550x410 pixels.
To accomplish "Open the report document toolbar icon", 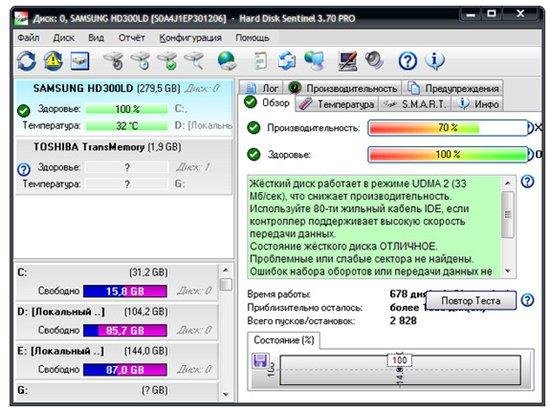I will click(260, 61).
